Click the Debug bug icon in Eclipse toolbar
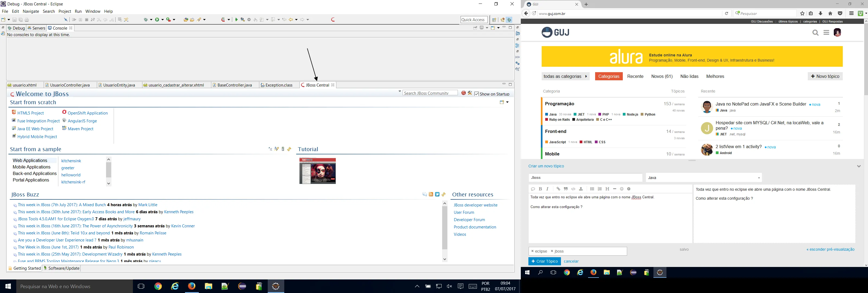Image resolution: width=868 pixels, height=293 pixels. [x=146, y=20]
